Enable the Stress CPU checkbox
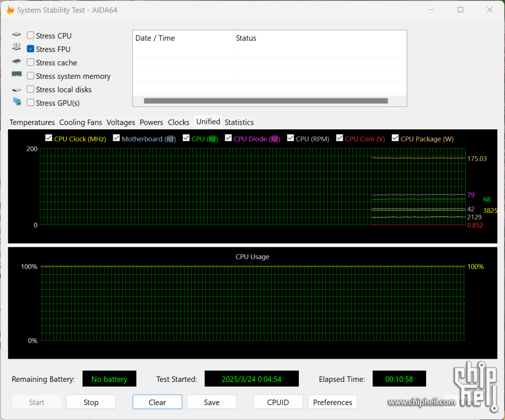This screenshot has height=420, width=505. coord(30,35)
